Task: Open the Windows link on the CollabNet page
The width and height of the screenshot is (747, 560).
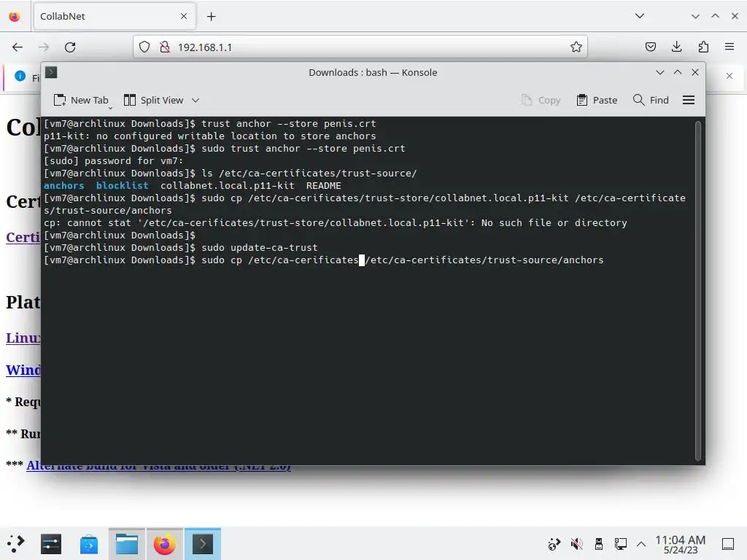Action: [x=23, y=370]
